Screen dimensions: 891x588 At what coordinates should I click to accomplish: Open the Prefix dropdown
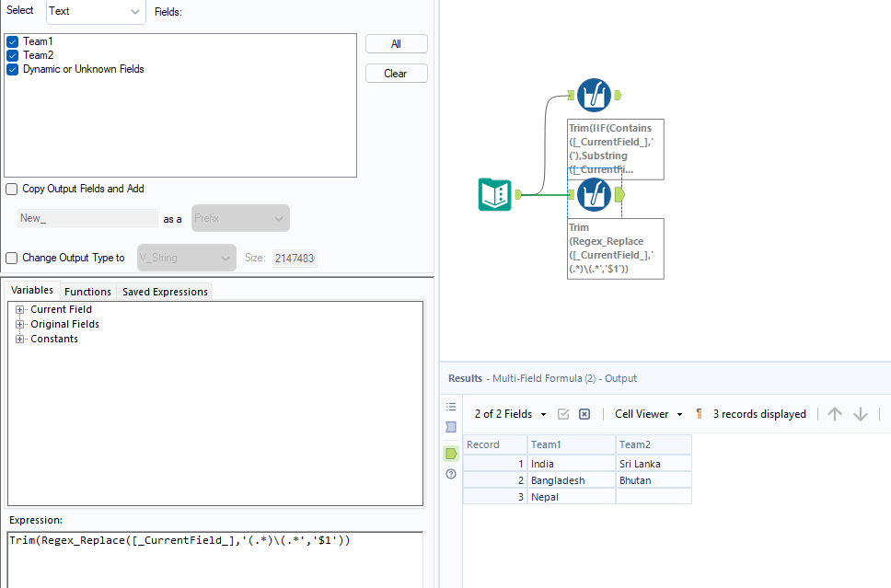(x=239, y=218)
